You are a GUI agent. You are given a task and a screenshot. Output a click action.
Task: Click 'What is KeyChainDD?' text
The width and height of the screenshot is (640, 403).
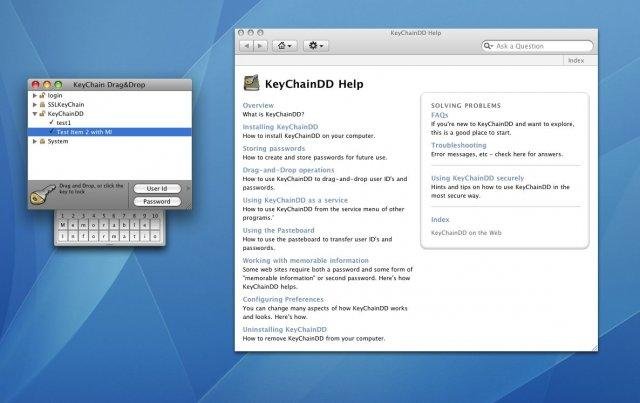click(x=273, y=114)
